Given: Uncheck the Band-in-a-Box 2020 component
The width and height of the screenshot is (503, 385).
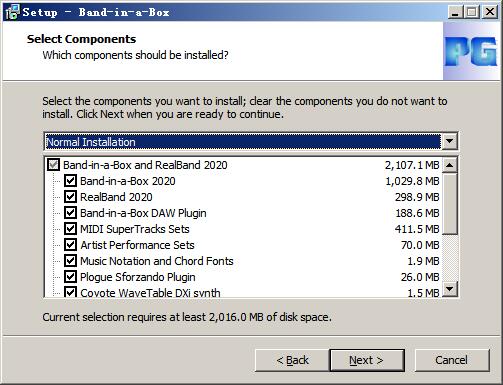Looking at the screenshot, I should pos(70,181).
